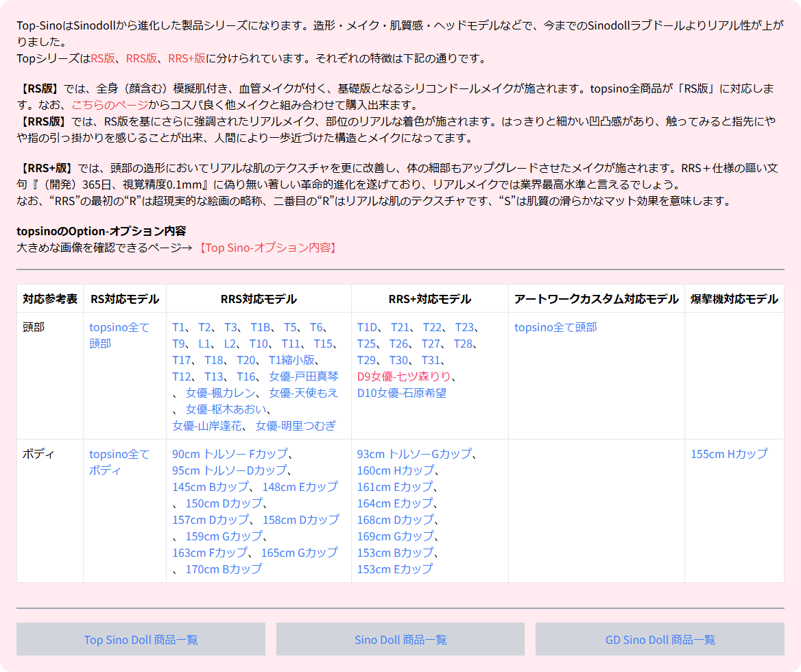Click the GD Sino Doll 商品一覧 button

pyautogui.click(x=660, y=639)
